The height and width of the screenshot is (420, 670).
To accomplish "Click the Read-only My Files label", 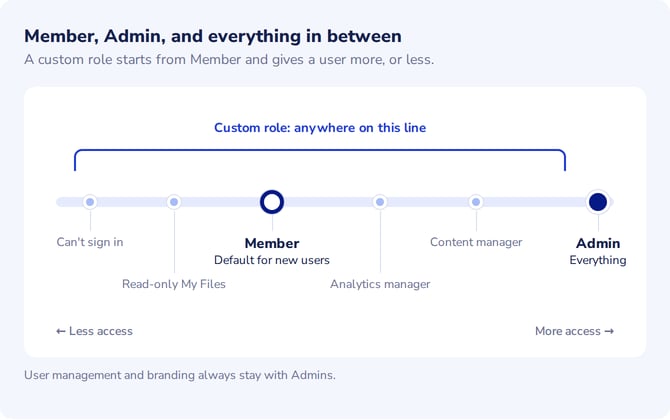I will [173, 284].
